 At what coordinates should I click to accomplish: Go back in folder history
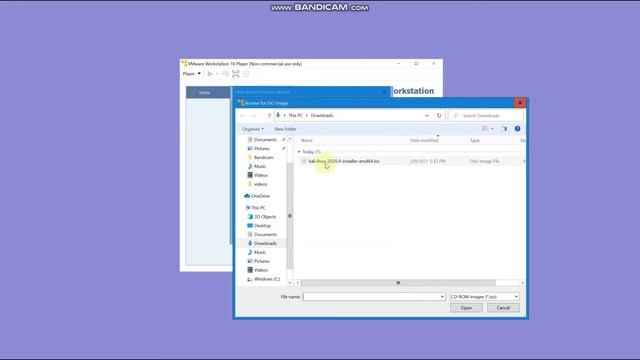[242, 116]
